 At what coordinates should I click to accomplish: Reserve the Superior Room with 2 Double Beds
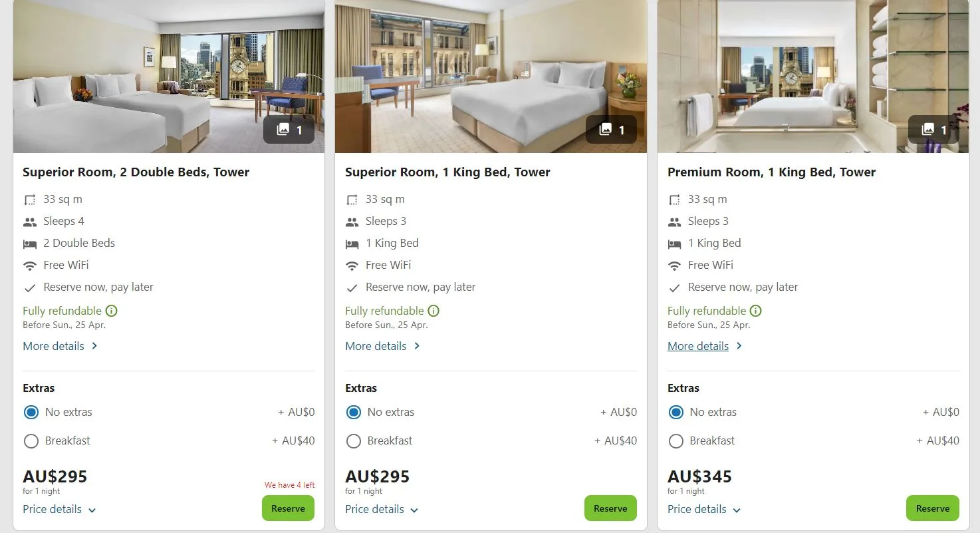click(x=288, y=508)
